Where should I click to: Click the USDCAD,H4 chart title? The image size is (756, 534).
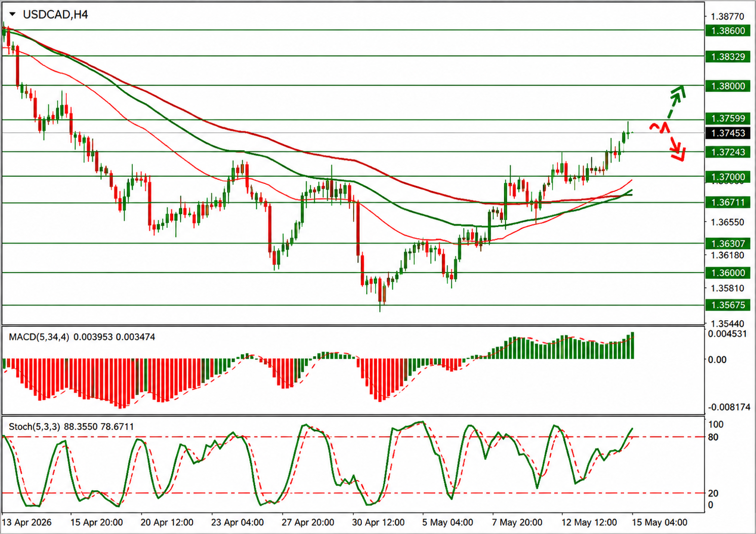pos(55,15)
